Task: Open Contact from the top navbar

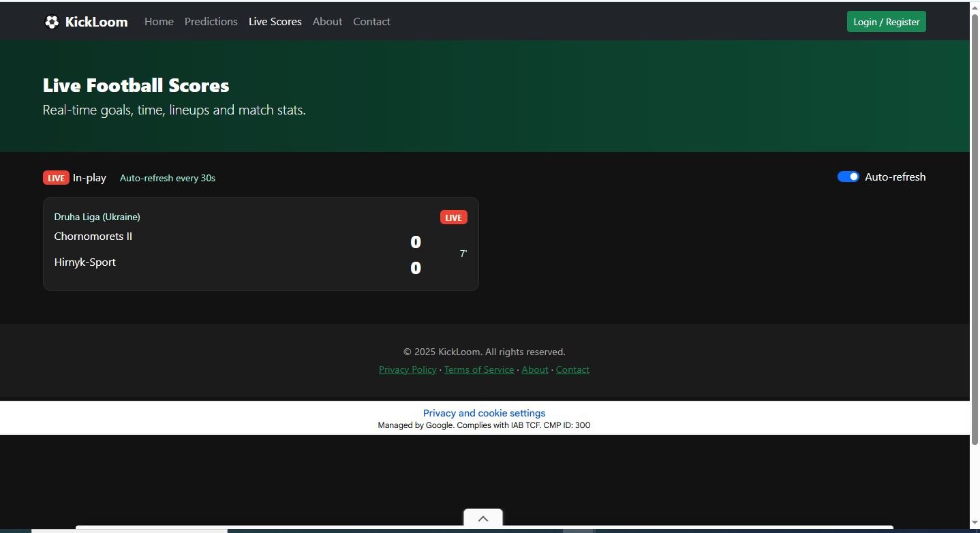Action: (x=371, y=22)
